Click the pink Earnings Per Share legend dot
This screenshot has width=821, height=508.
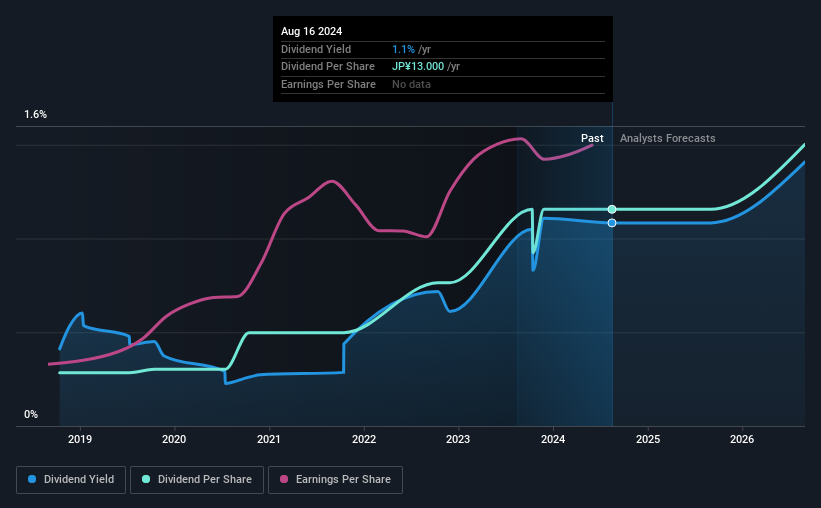tap(284, 479)
